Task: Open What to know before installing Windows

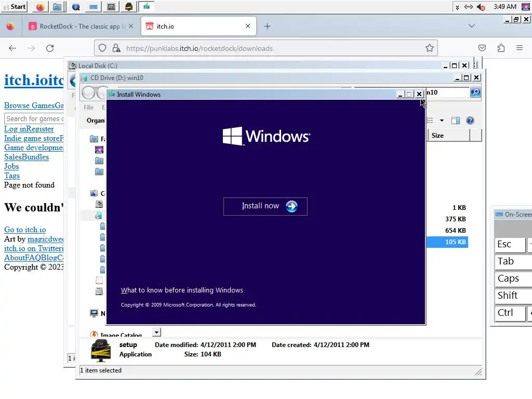Action: tap(182, 290)
